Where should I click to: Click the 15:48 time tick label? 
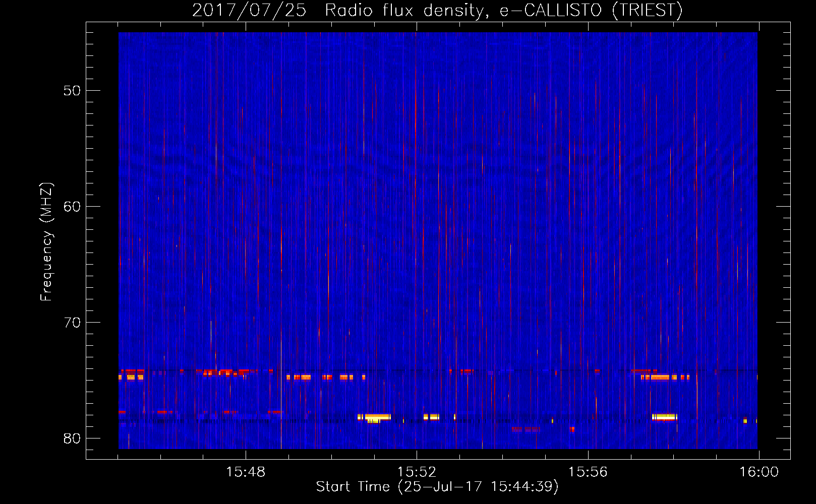tap(246, 472)
